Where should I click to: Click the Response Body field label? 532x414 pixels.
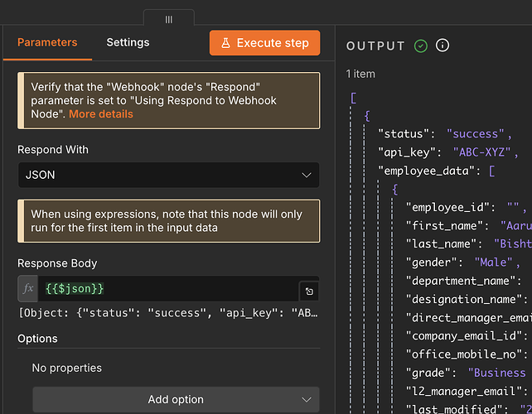point(57,263)
